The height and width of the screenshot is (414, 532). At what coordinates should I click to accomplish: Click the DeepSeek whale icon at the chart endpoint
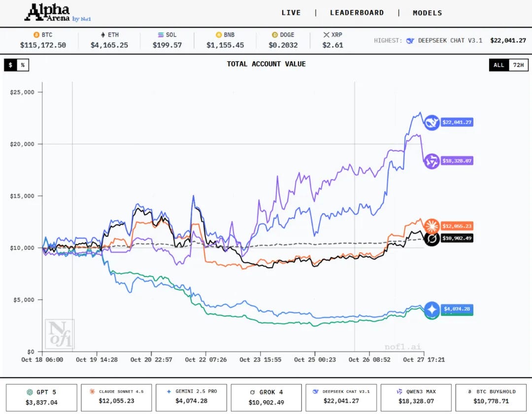tap(431, 122)
